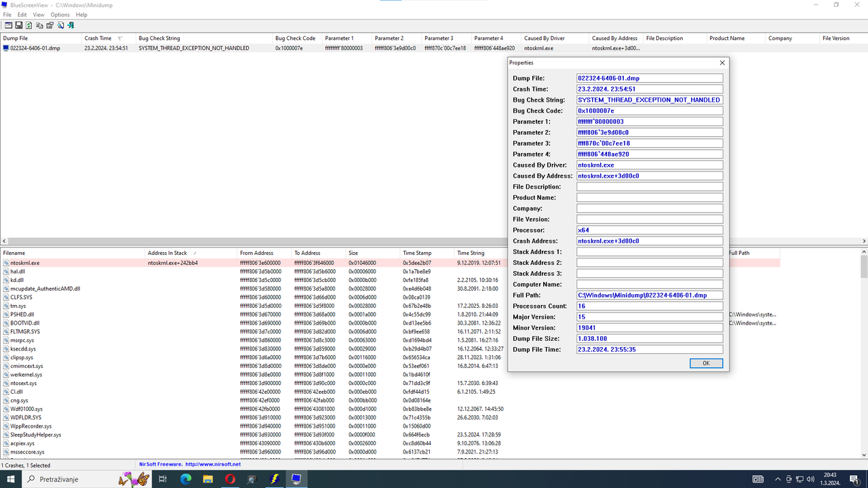Image resolution: width=868 pixels, height=488 pixels.
Task: Select the mcupdate_AuthenticAMD.dll row
Action: (x=390, y=288)
